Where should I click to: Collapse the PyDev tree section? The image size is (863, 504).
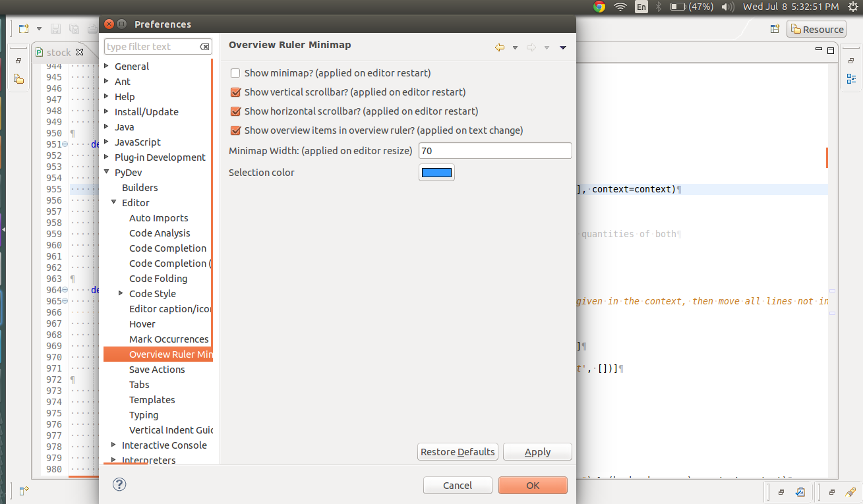[x=106, y=172]
